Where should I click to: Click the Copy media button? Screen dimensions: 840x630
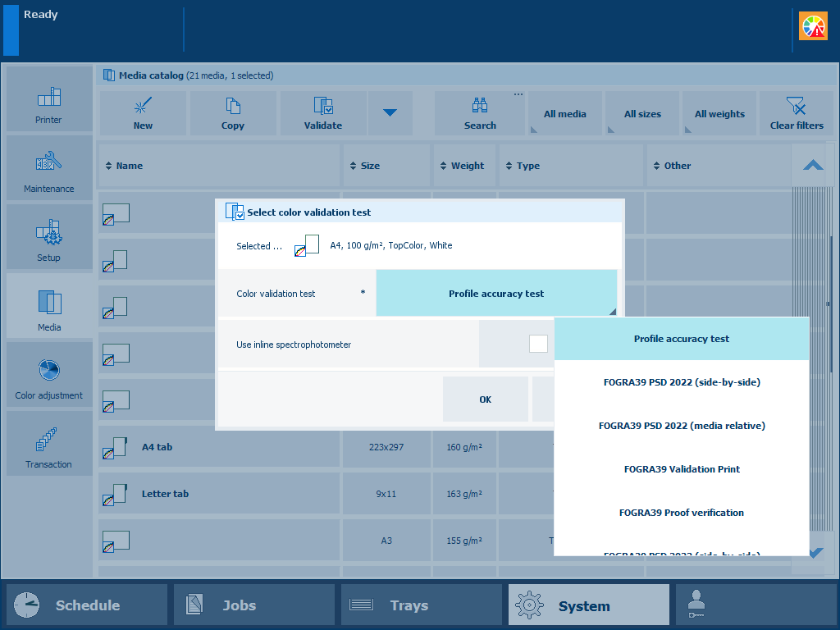[x=233, y=113]
